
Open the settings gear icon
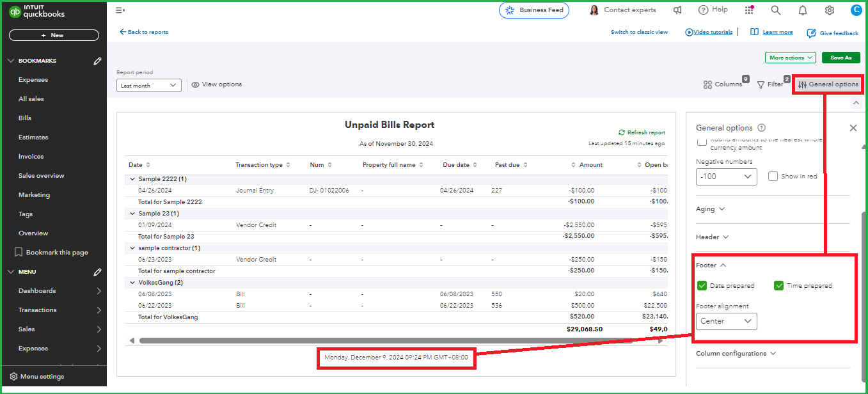(x=829, y=10)
